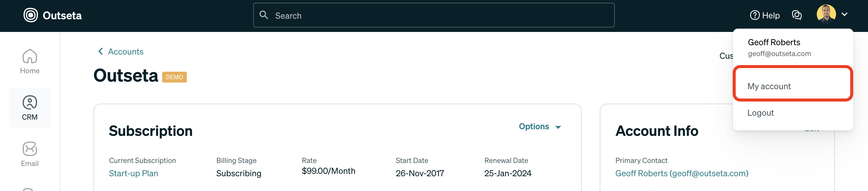Click the Outseta logo icon
Image resolution: width=868 pixels, height=191 pixels.
click(x=30, y=15)
